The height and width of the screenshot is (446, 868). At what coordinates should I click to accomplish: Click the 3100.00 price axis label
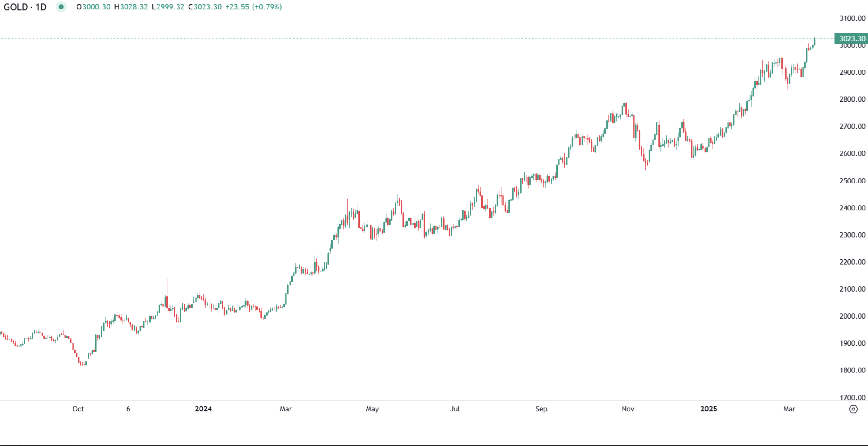click(852, 18)
